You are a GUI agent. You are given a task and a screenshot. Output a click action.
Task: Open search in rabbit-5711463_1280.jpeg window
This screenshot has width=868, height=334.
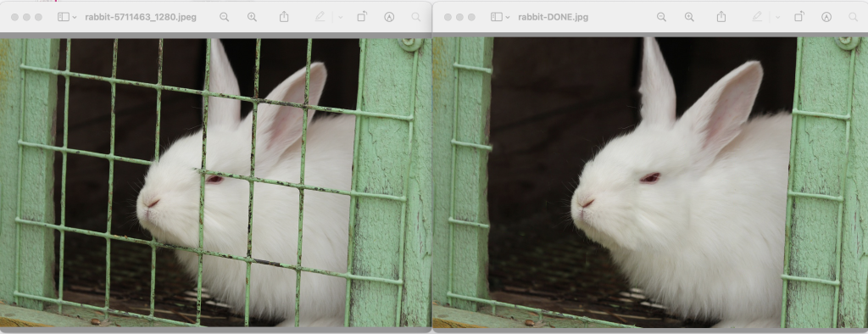click(x=416, y=17)
